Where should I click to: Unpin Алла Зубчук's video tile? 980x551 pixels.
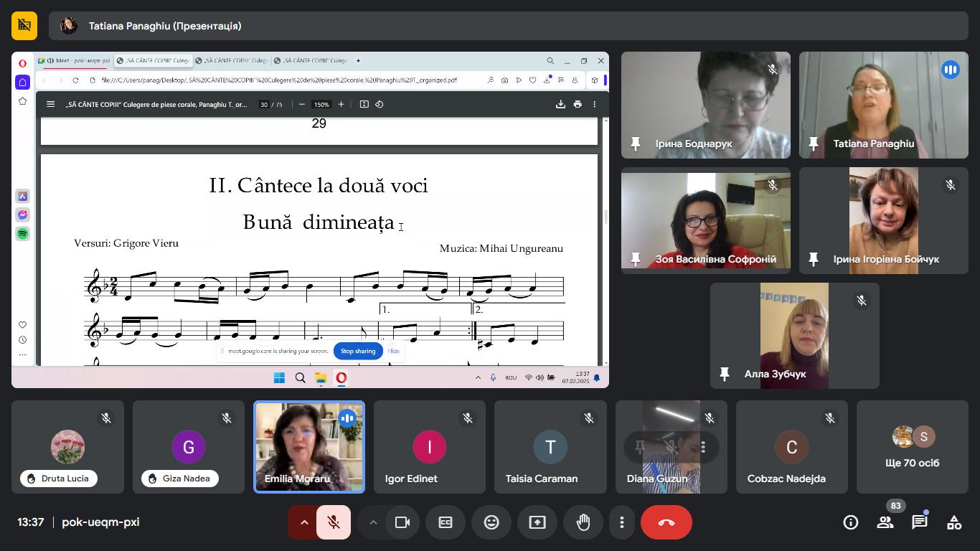point(724,374)
